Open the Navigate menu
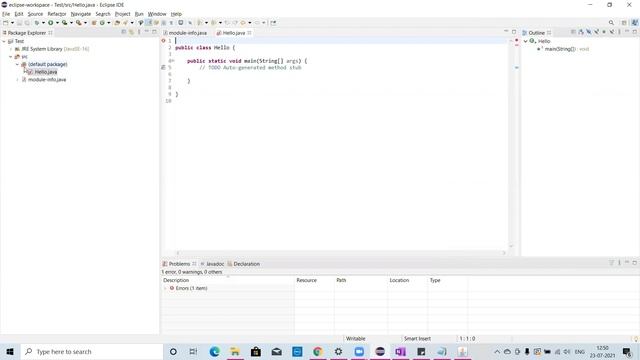640x360 pixels. click(81, 14)
